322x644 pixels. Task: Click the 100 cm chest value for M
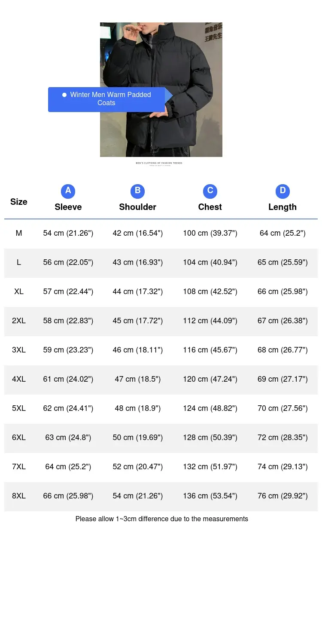point(210,233)
